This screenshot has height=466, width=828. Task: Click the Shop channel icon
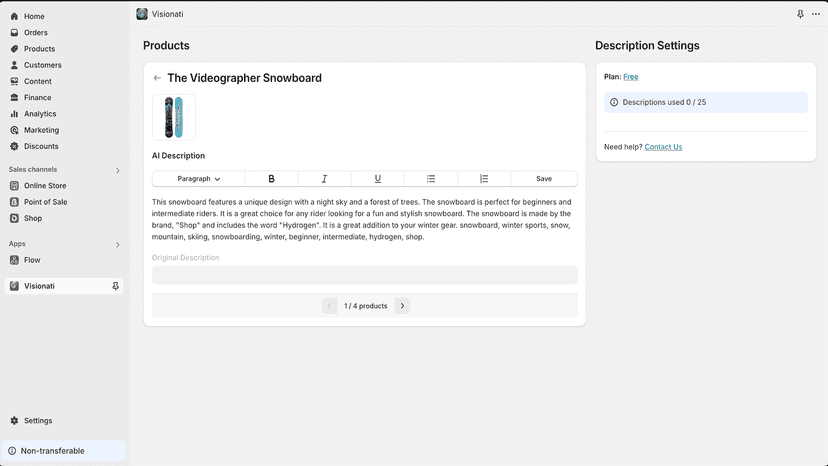click(14, 218)
